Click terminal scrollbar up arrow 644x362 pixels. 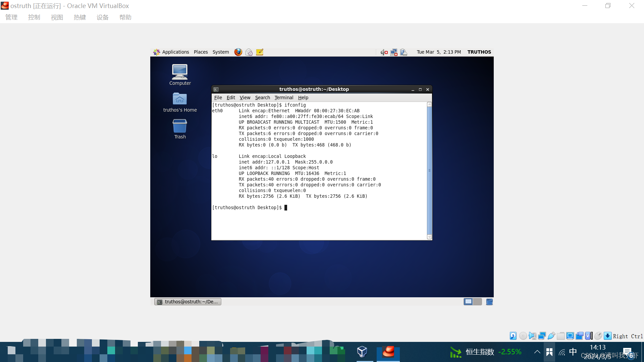click(429, 105)
